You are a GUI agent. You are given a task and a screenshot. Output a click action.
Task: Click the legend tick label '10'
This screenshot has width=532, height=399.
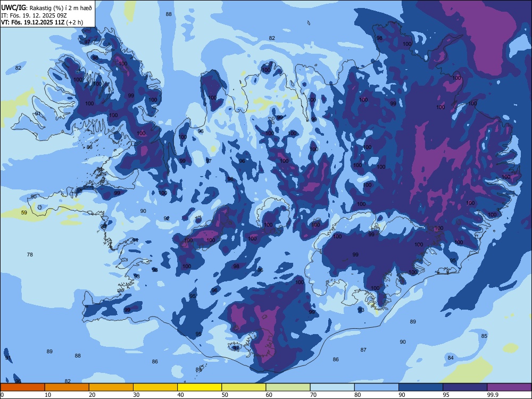click(48, 395)
